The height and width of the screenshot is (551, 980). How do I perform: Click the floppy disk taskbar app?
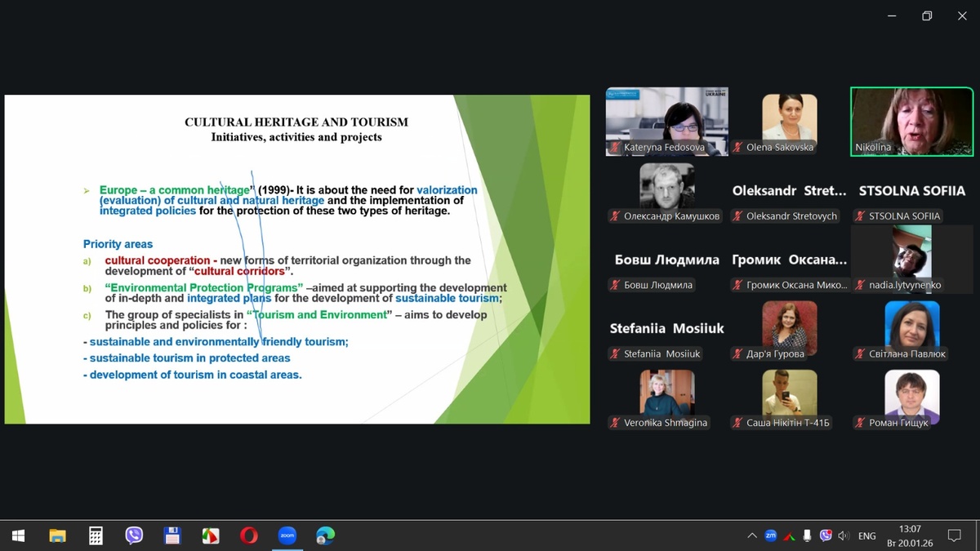(x=172, y=535)
